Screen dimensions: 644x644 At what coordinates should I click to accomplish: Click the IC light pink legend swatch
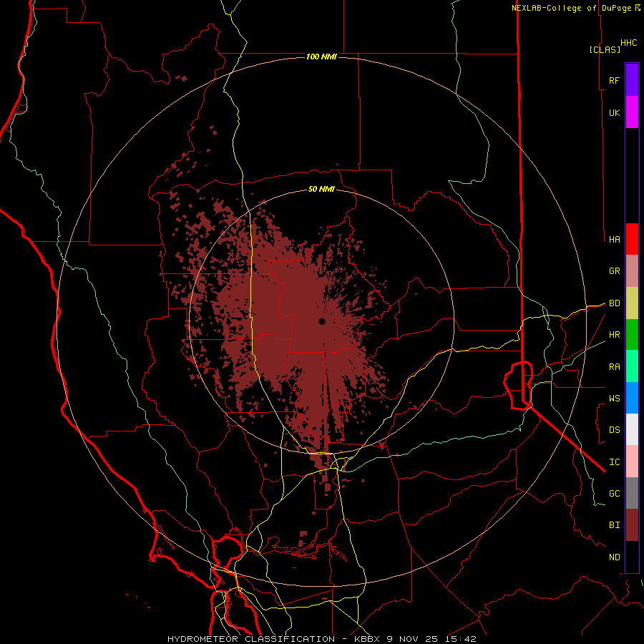click(x=632, y=462)
